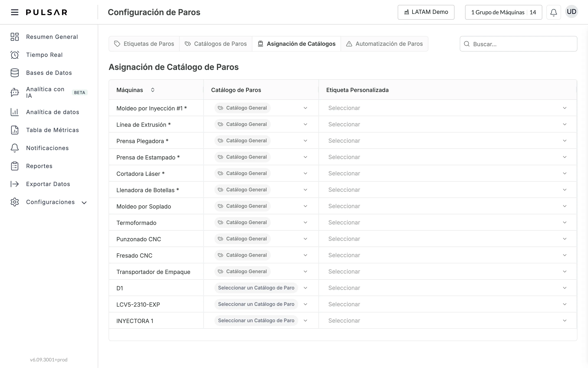
Task: Click the Exportar Datos arrow icon
Action: 14,184
